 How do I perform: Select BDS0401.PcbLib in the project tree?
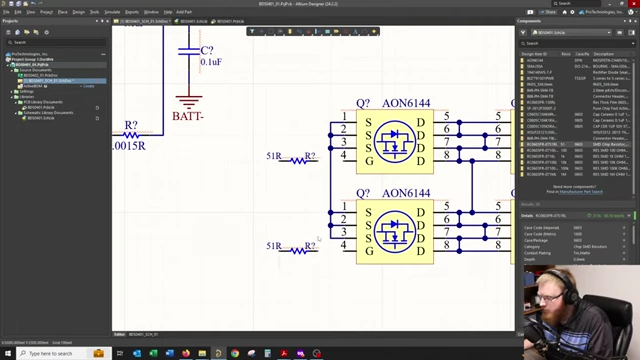click(x=41, y=107)
